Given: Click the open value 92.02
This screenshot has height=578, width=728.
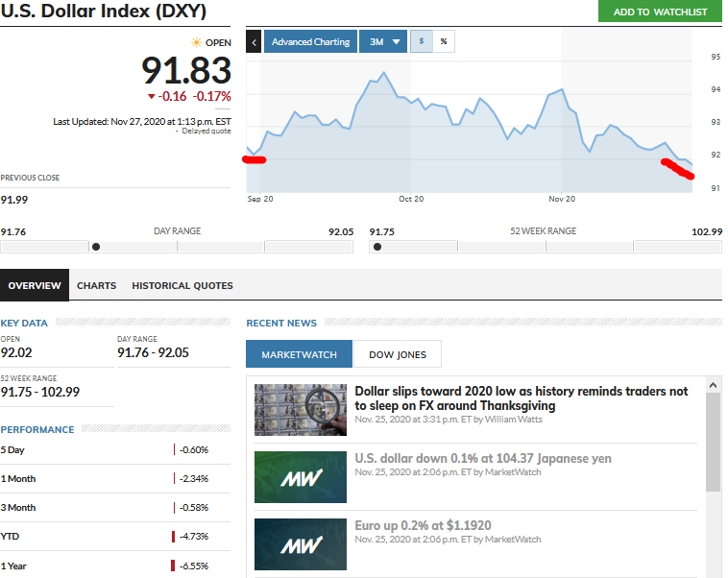Looking at the screenshot, I should click(16, 352).
